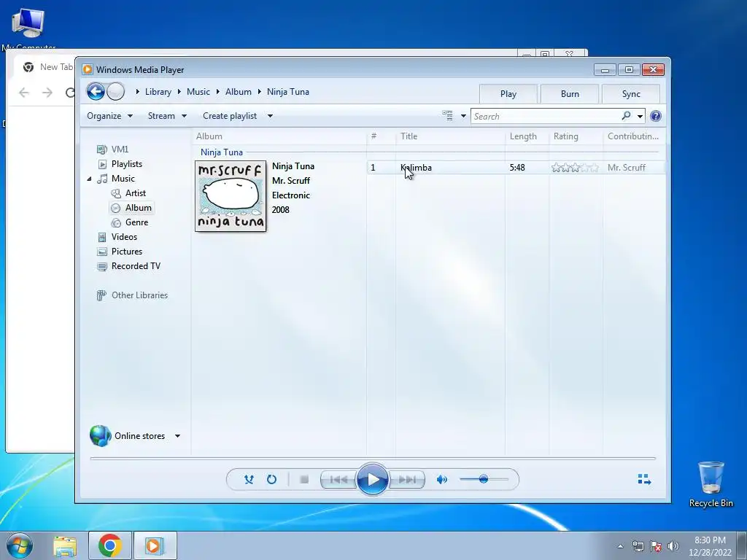Switch to Chrome from the taskbar
Viewport: 747px width, 560px height.
109,545
